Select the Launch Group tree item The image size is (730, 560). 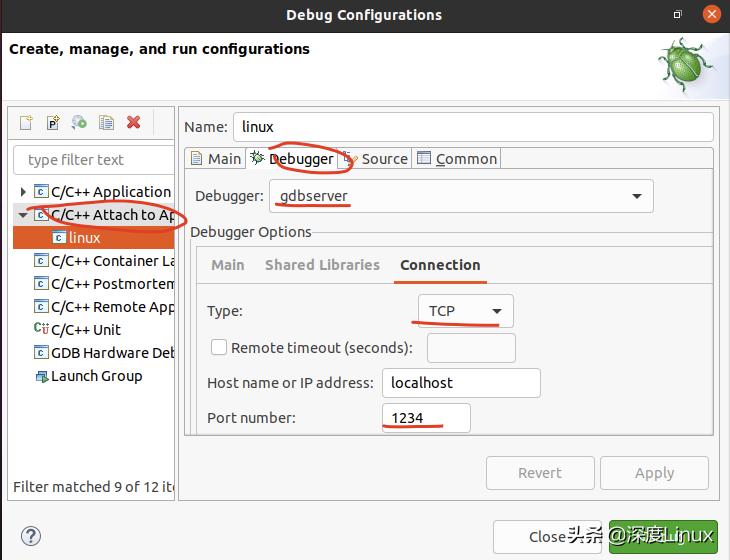(96, 376)
